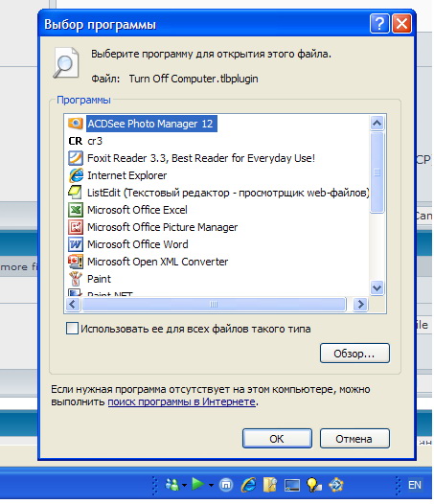Click the green play arrow taskbar icon

[x=197, y=484]
